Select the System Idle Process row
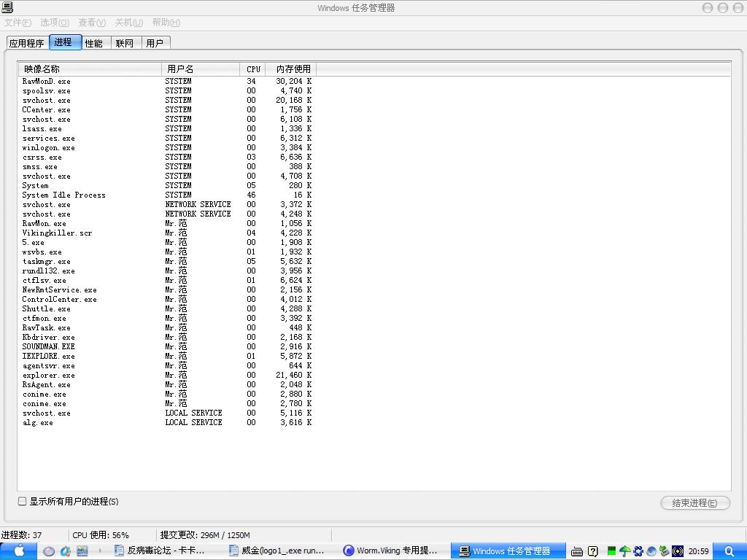The image size is (747, 560). pyautogui.click(x=167, y=195)
